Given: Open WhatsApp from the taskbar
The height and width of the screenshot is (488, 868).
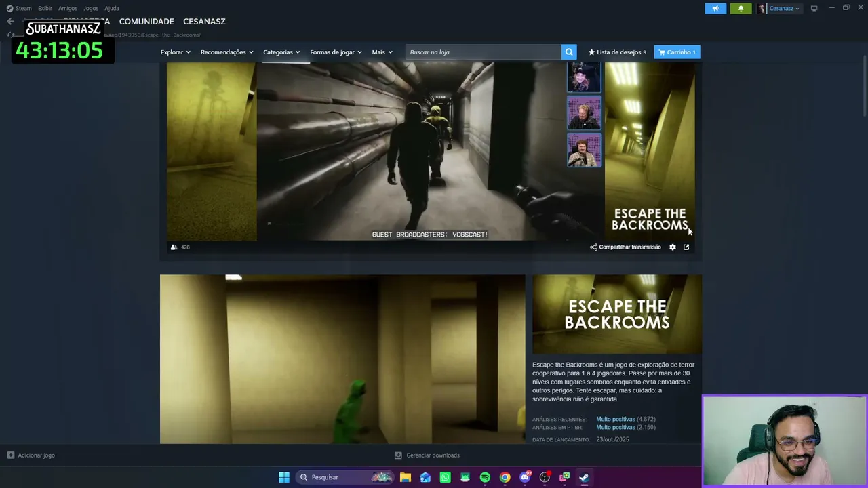Looking at the screenshot, I should [445, 477].
